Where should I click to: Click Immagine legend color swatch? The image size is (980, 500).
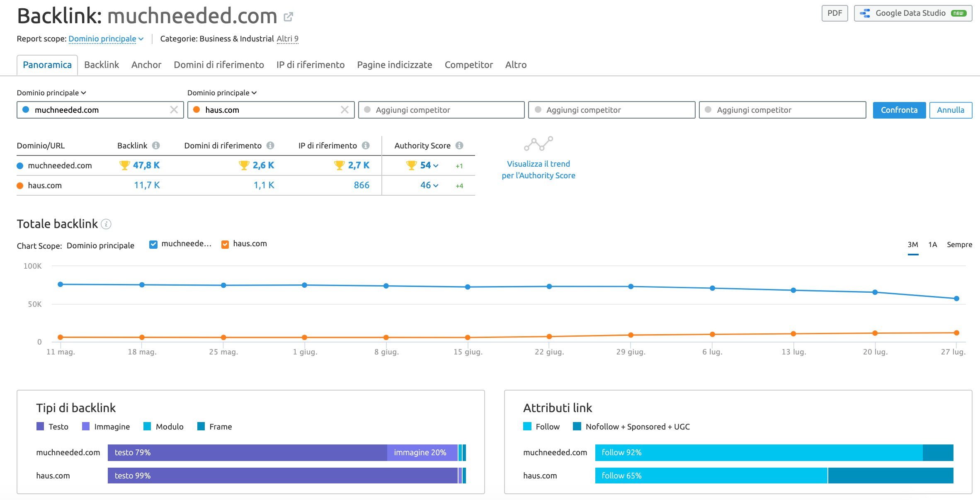(x=86, y=427)
